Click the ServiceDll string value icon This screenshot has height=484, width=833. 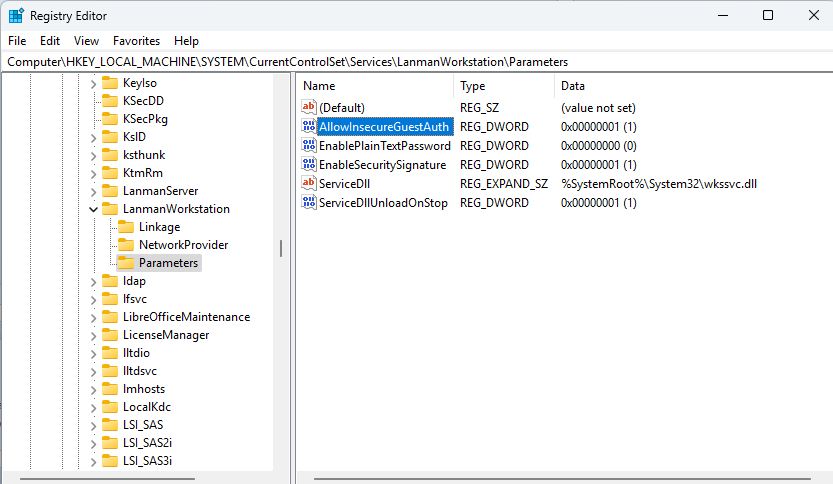click(308, 184)
